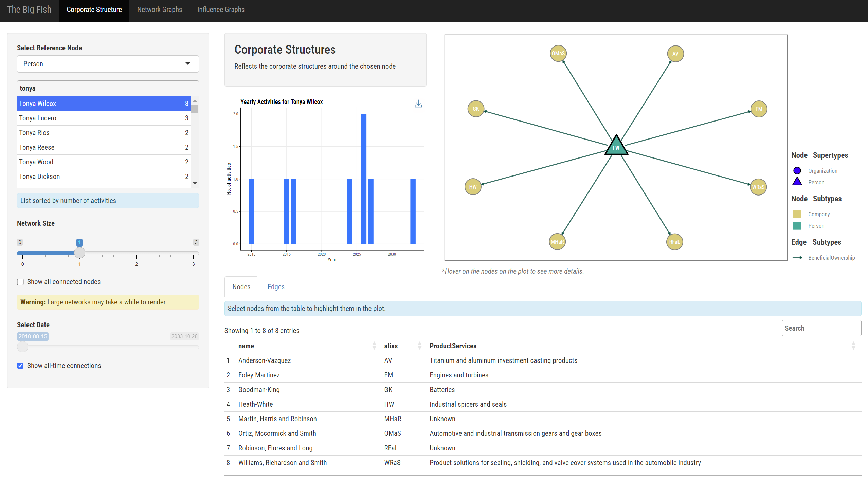
Task: Open the Network Graphs menu
Action: 159,10
